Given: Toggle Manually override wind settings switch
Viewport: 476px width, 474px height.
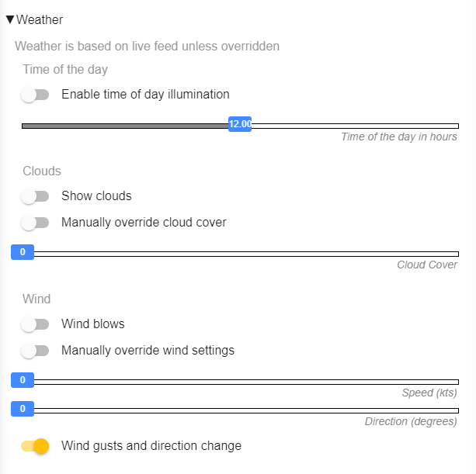Looking at the screenshot, I should point(35,351).
